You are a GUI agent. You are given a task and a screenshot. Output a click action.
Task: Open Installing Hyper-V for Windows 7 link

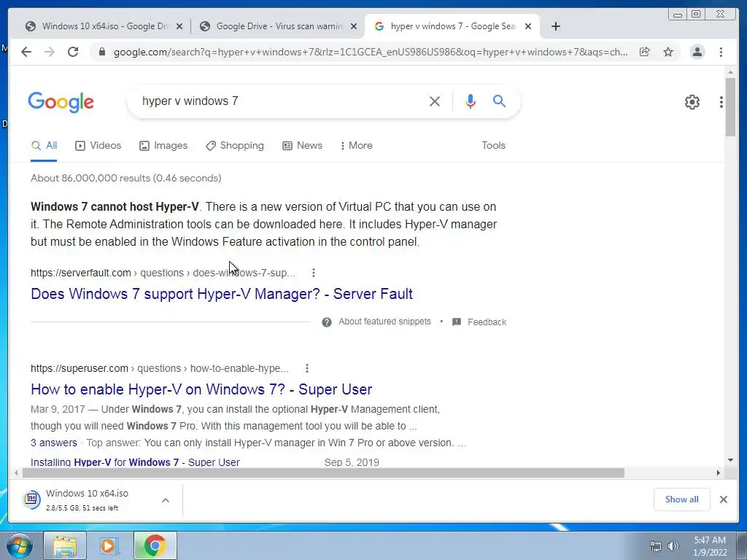[x=135, y=462]
